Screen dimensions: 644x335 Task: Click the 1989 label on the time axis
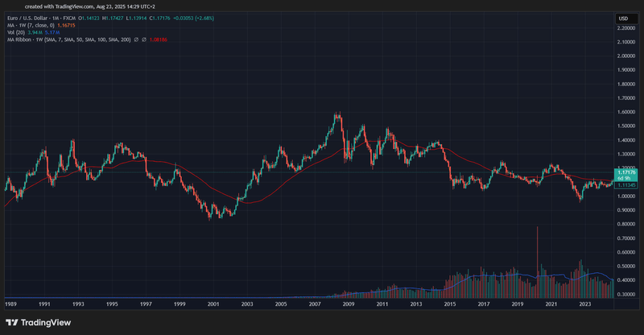10,304
